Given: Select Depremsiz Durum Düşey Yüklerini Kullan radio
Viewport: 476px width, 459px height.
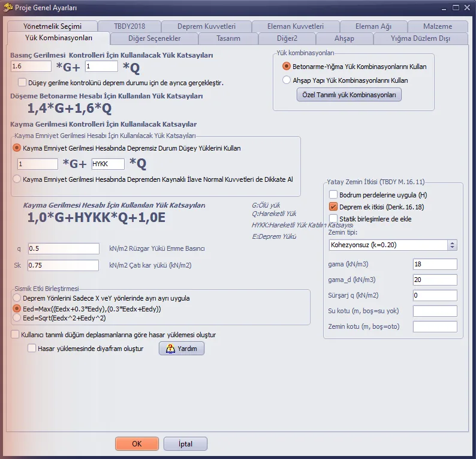Looking at the screenshot, I should pyautogui.click(x=17, y=148).
